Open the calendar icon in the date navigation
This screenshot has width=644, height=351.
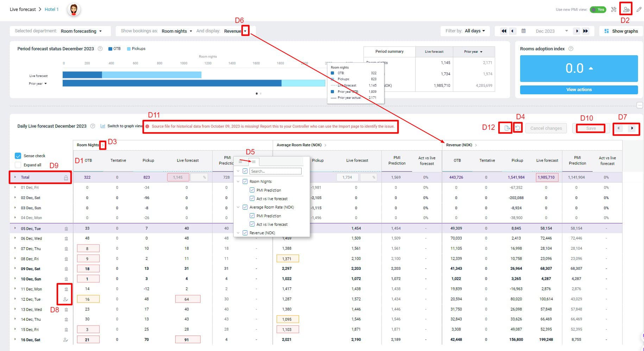click(524, 31)
